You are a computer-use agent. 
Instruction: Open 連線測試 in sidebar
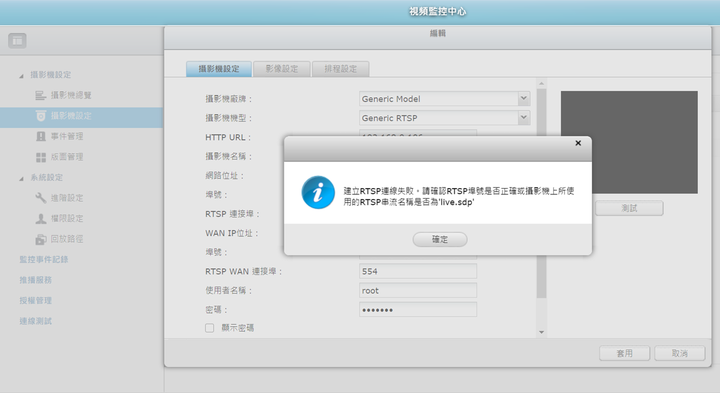coord(35,321)
